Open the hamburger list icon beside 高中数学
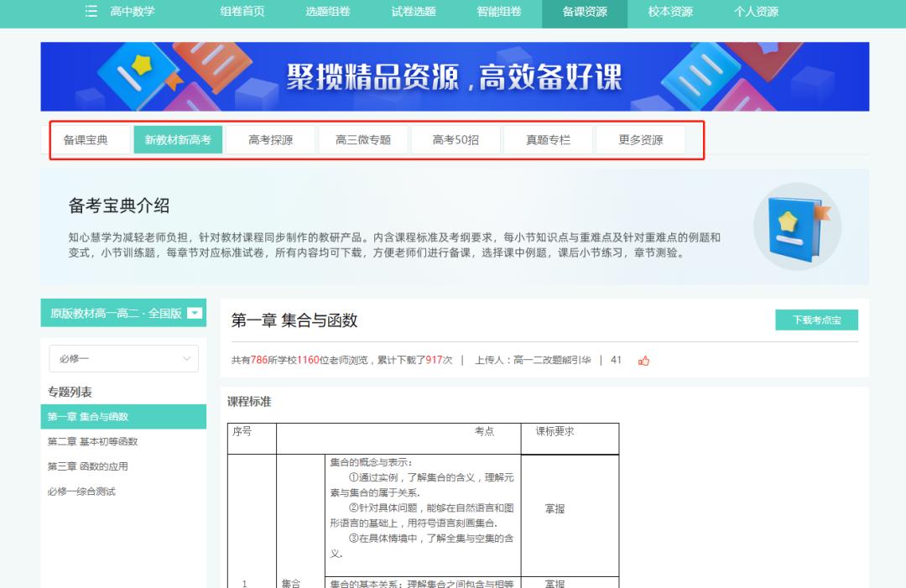The image size is (906, 588). pyautogui.click(x=90, y=13)
